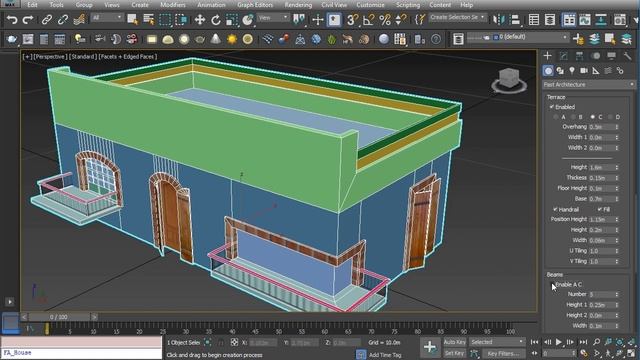The height and width of the screenshot is (360, 640).
Task: Open Material Editor icon
Action: (620, 19)
